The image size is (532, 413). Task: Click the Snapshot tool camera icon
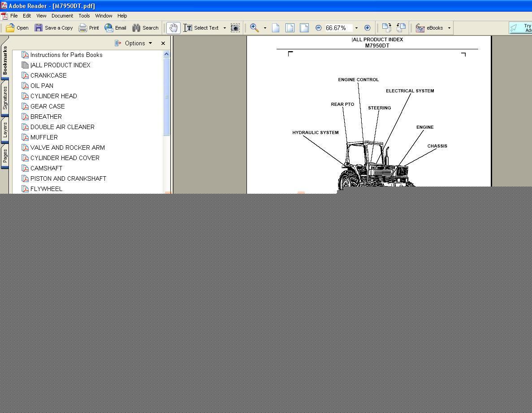[235, 28]
